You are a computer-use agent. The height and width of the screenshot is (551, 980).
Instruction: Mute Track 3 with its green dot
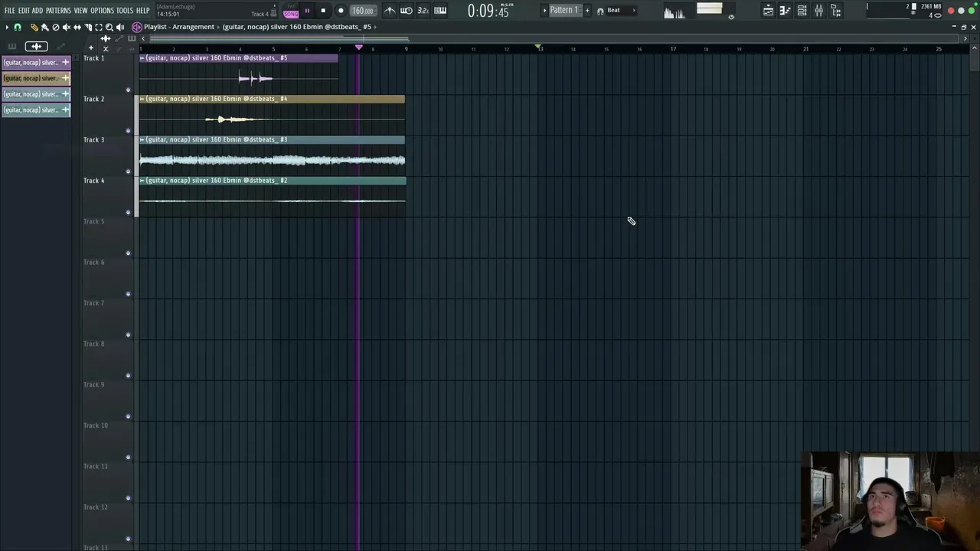tap(128, 171)
